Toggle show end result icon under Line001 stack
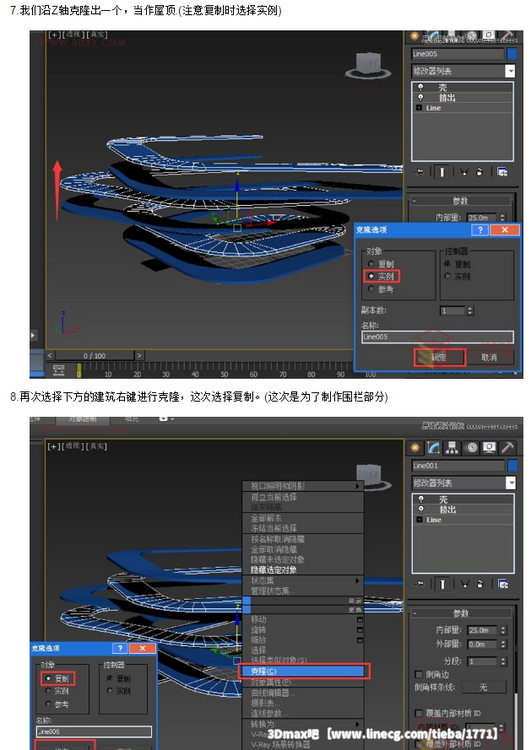The image size is (531, 750). tap(443, 584)
